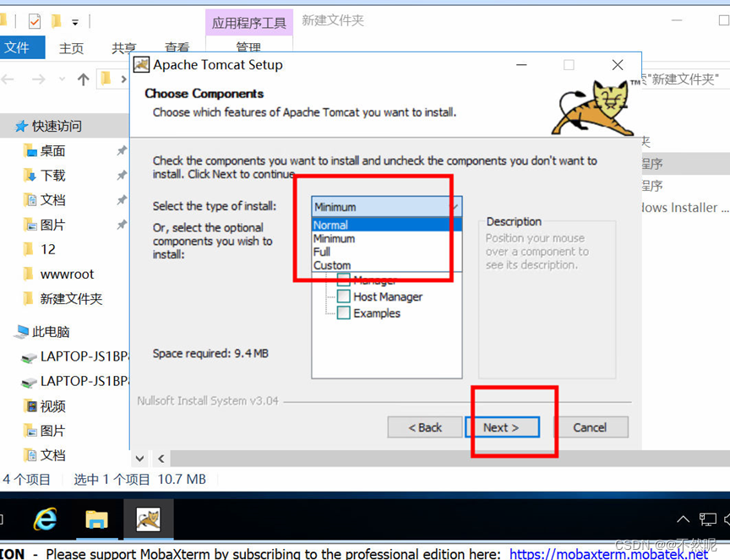Open the 管理 ribbon tab
Image resolution: width=730 pixels, height=560 pixels.
point(248,46)
